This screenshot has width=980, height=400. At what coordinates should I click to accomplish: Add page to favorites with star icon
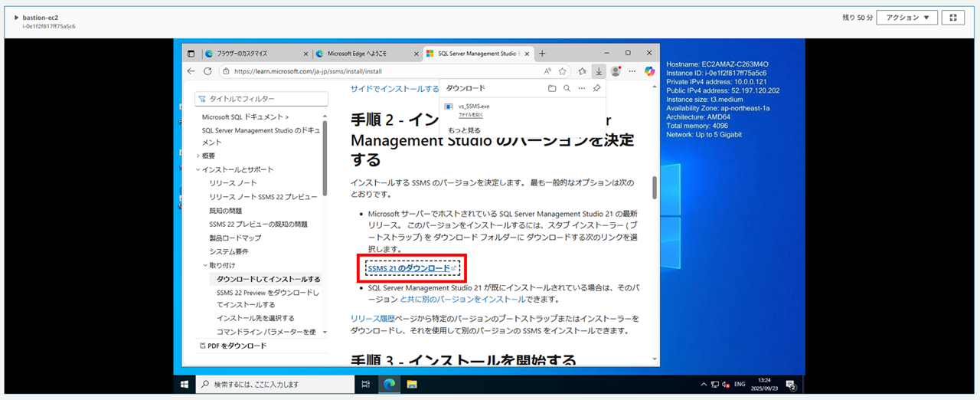tap(563, 70)
